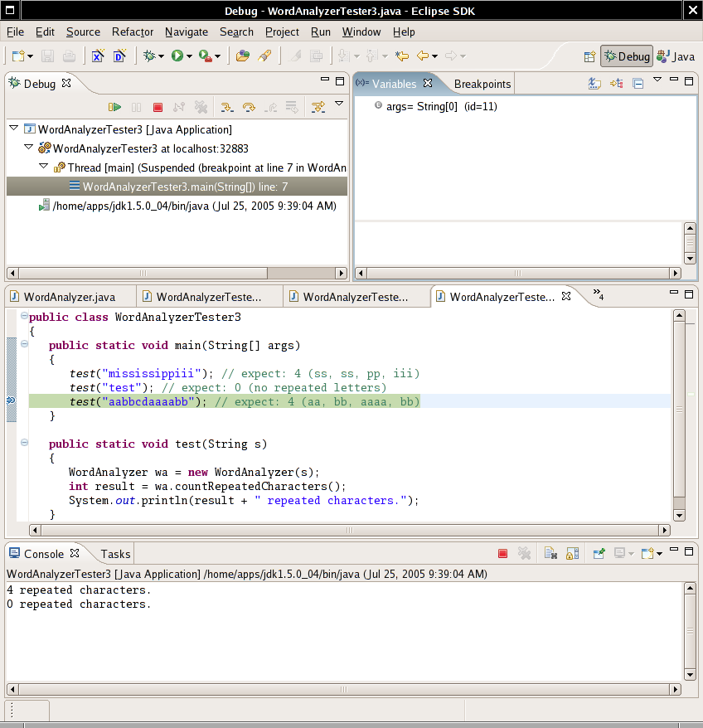Open the Variables view menu triangle

pos(657,80)
